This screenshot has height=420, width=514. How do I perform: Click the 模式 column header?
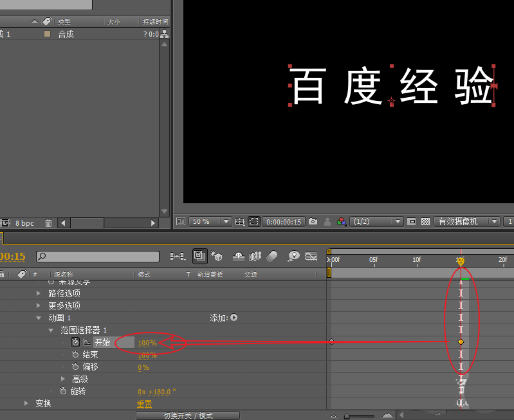point(144,274)
